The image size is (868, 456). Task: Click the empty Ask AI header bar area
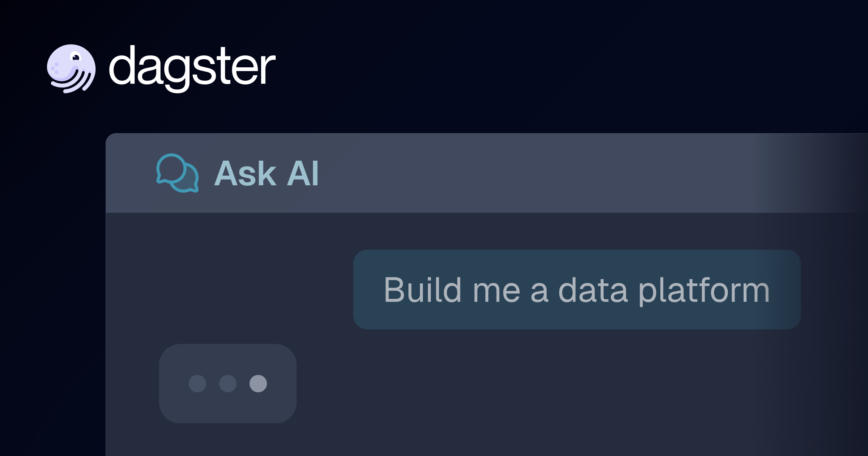pos(542,173)
